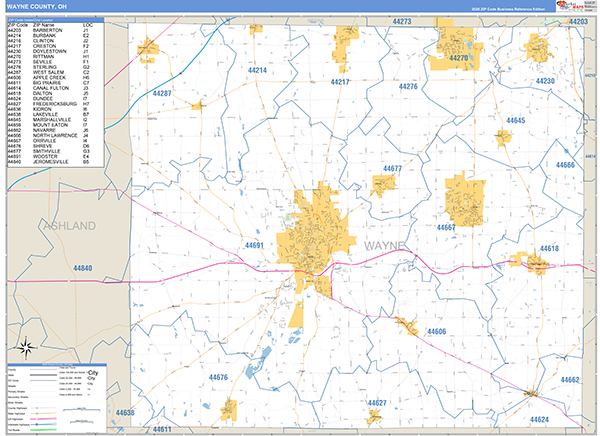Click the large City label sample in legend

pyautogui.click(x=93, y=373)
